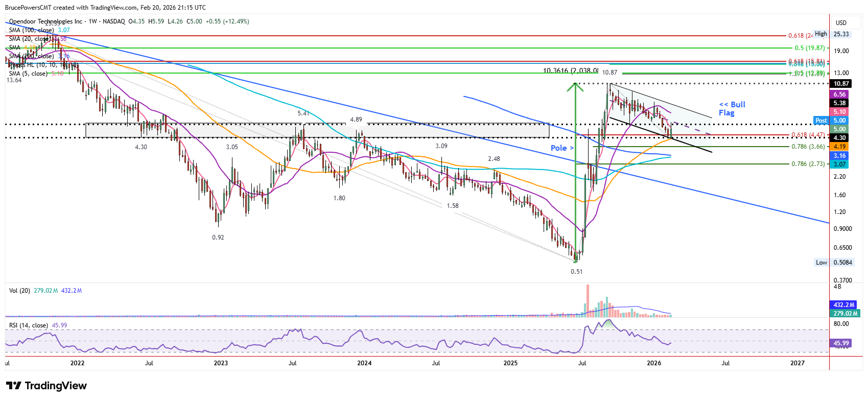
Task: Click the 2.48 pivot high label
Action: (x=494, y=159)
